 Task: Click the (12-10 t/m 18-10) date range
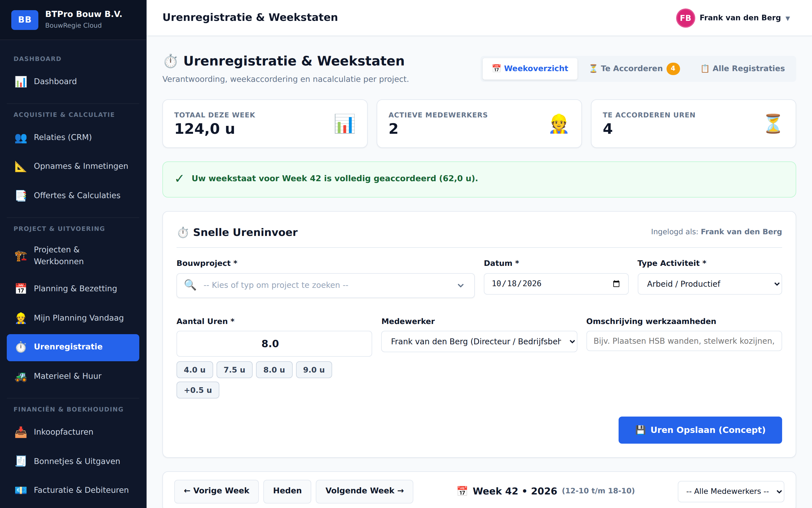click(x=598, y=491)
